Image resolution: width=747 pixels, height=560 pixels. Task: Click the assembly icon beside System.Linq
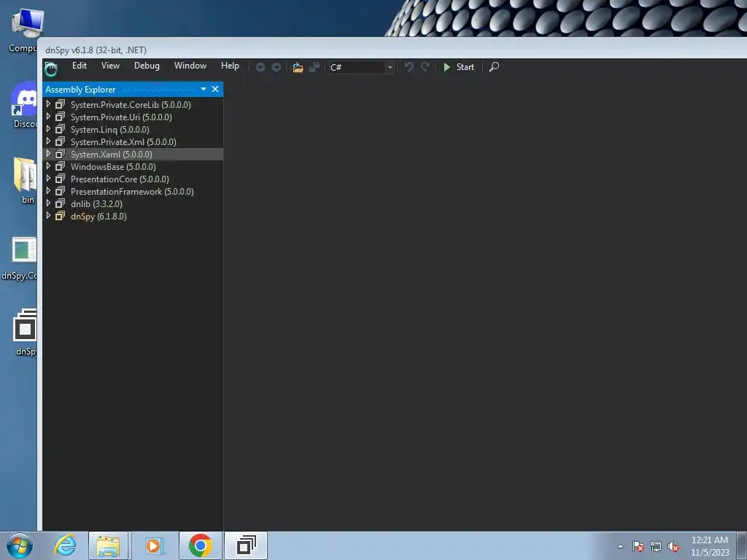pyautogui.click(x=60, y=128)
